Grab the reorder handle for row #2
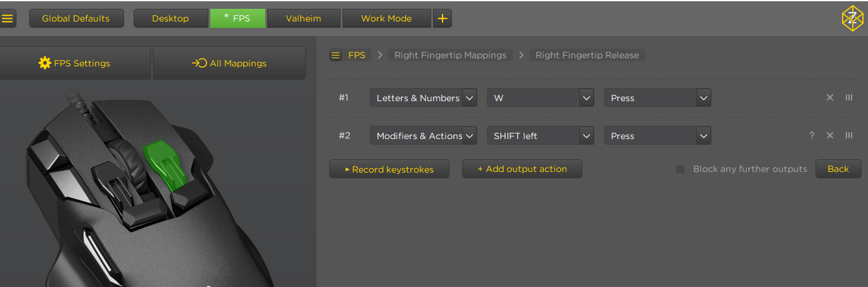The image size is (868, 287). click(849, 136)
